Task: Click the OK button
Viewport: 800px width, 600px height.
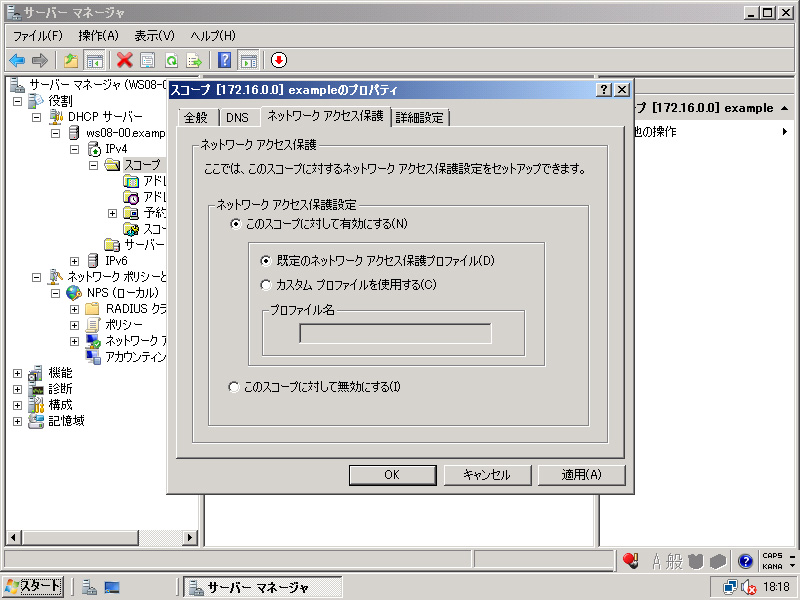Action: 391,475
